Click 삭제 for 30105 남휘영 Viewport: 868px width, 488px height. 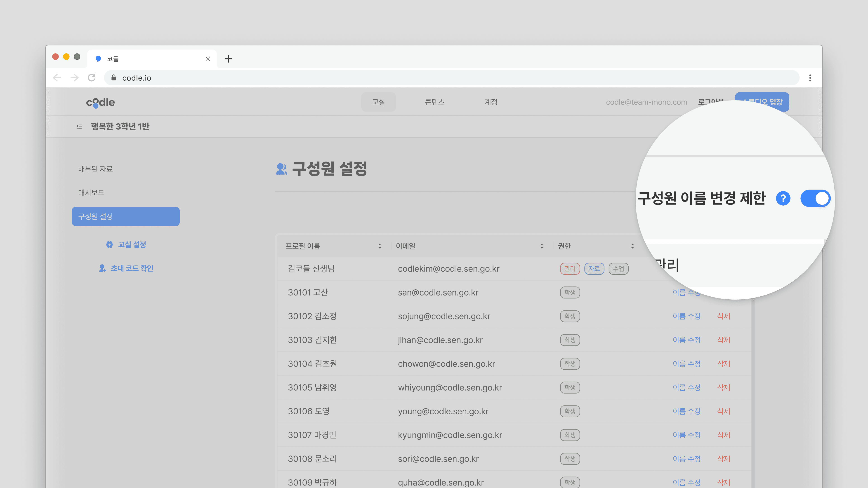pos(723,387)
